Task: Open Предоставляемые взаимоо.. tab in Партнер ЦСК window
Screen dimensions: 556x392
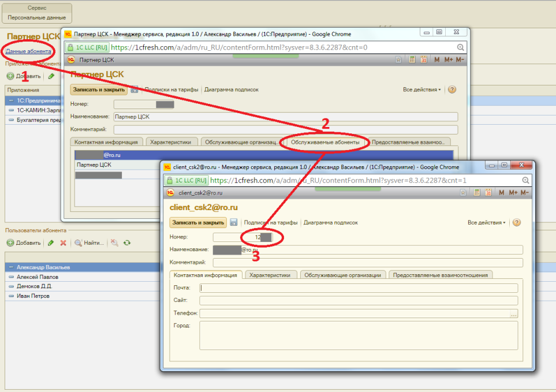Action: pos(409,142)
